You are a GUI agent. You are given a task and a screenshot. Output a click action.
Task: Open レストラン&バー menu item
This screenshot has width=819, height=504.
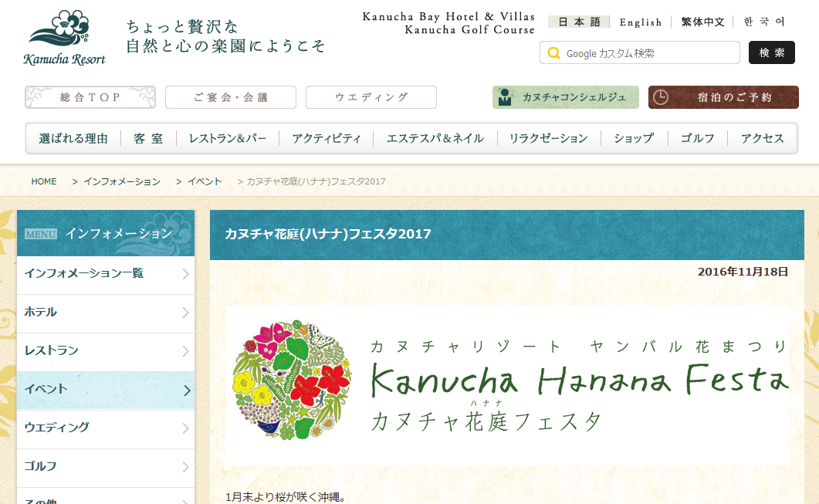[228, 138]
